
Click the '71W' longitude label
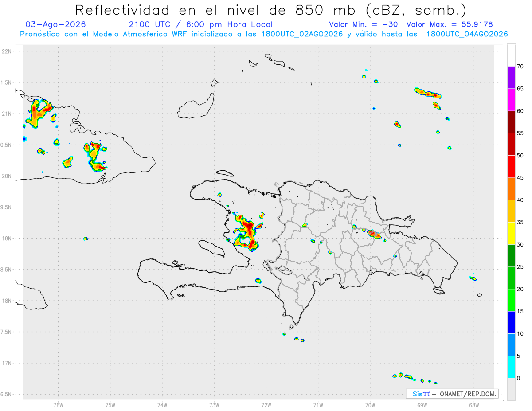point(318,405)
